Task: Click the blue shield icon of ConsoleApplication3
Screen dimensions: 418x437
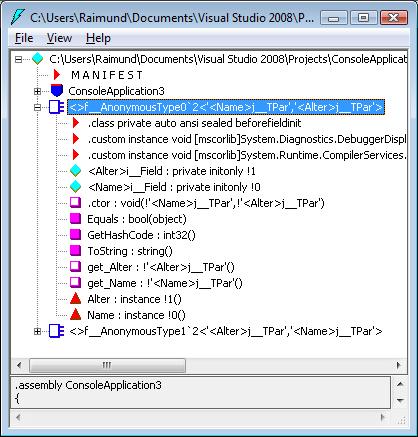Action: [57, 91]
